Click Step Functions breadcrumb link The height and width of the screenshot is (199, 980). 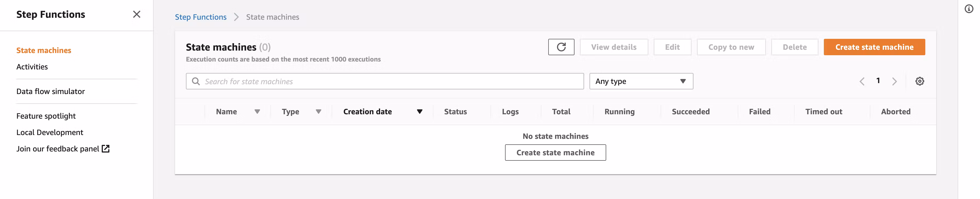pos(200,17)
